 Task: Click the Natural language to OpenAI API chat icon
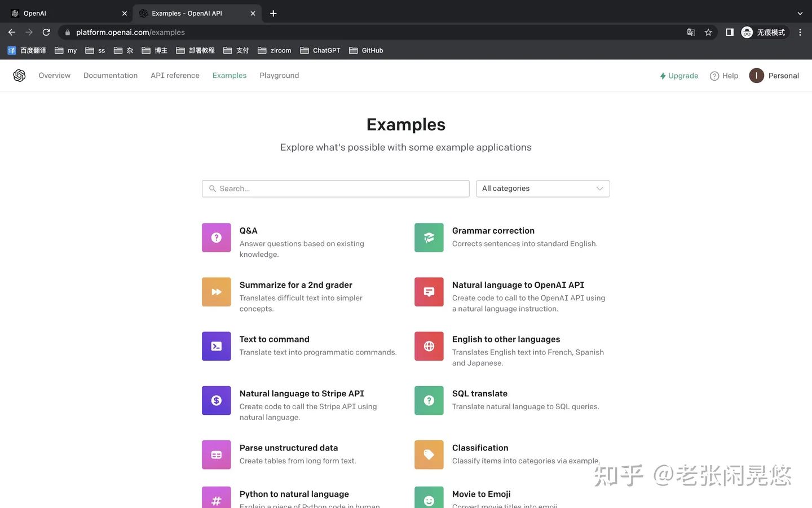(x=429, y=291)
